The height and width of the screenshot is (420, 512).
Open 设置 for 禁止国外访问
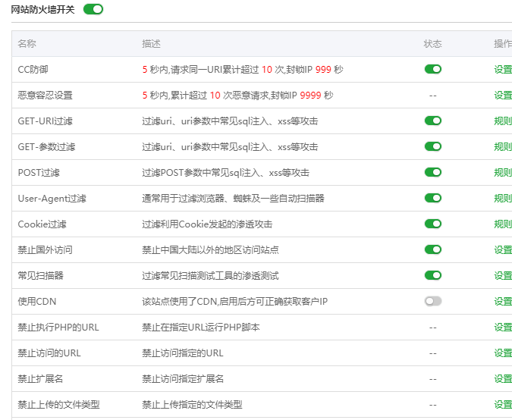[x=503, y=249]
